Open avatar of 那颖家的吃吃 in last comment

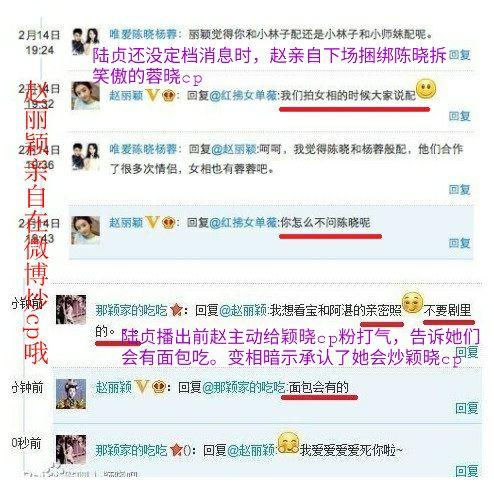(71, 450)
